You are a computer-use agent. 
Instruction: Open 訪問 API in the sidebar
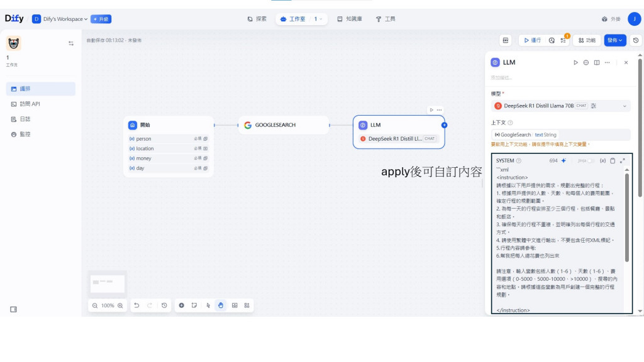pyautogui.click(x=41, y=104)
